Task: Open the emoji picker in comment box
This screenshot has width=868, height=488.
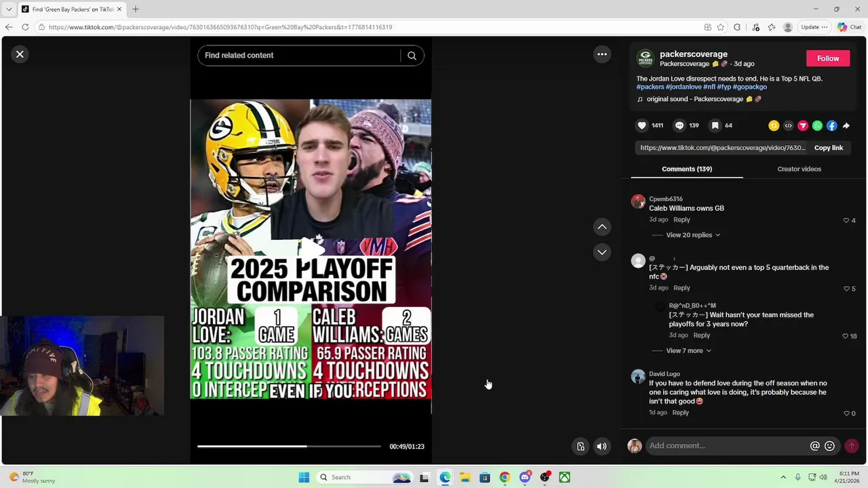Action: 829,446
